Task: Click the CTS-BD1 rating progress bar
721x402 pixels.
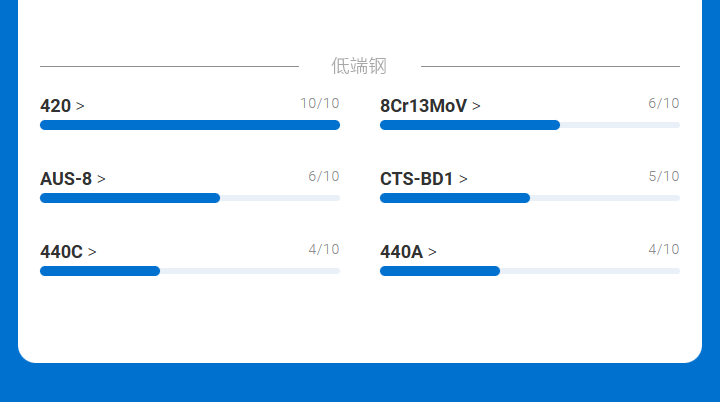Action: (530, 198)
